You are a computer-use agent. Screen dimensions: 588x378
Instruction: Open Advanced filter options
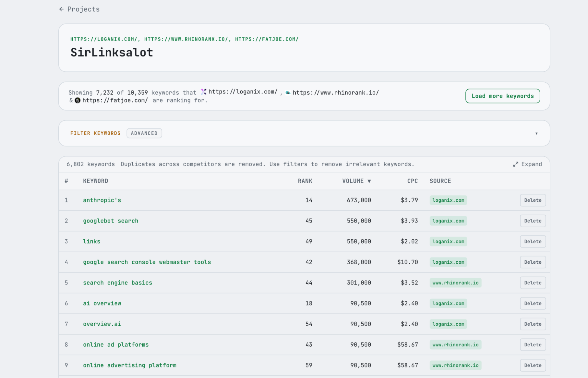tap(144, 133)
